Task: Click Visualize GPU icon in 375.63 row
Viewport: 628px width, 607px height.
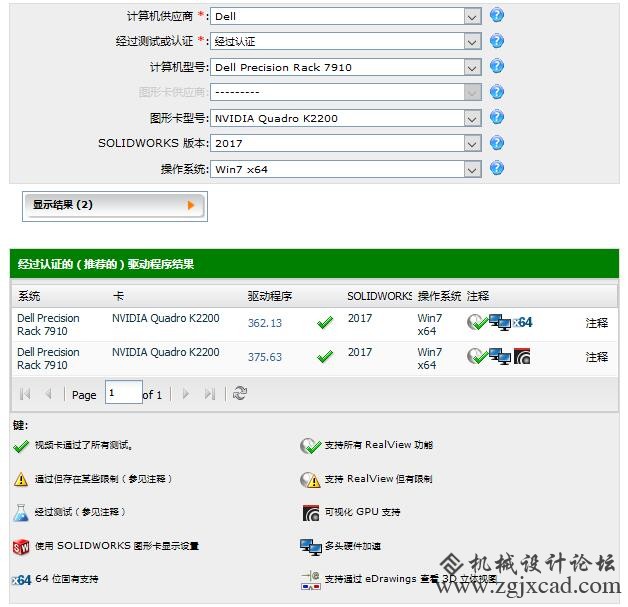Action: point(522,356)
